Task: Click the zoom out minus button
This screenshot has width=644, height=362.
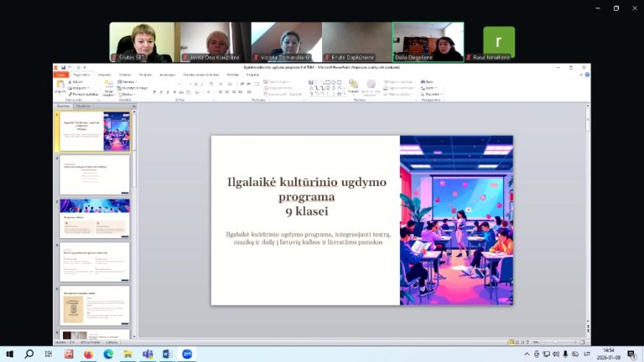Action: tap(543, 342)
